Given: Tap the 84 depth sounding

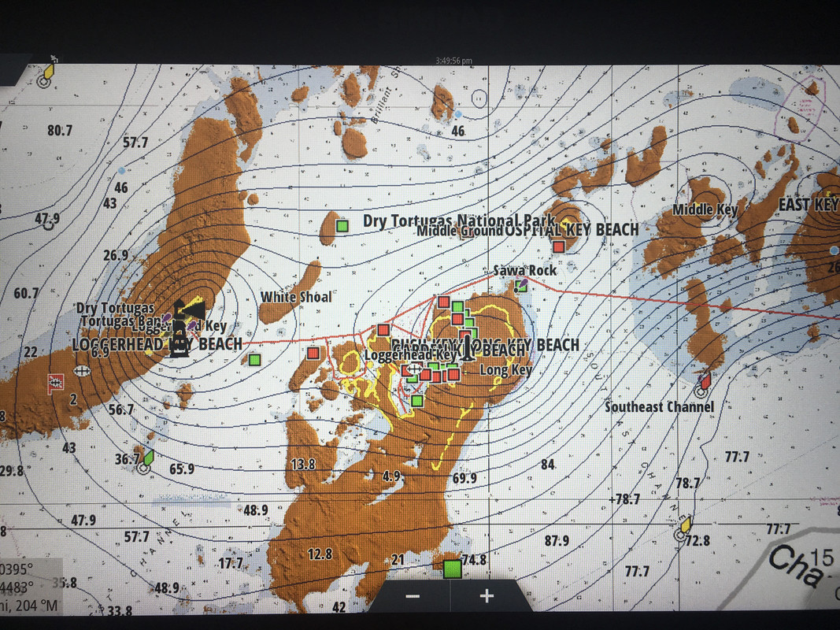Looking at the screenshot, I should (547, 464).
